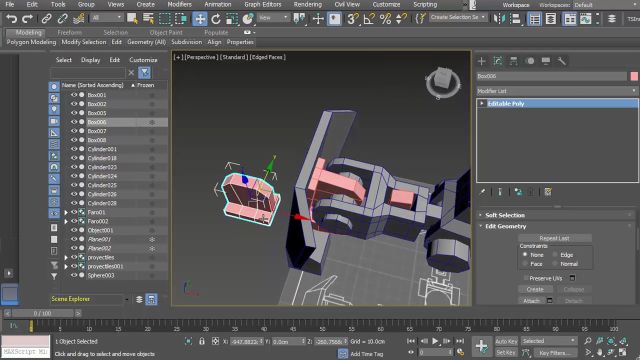Image resolution: width=640 pixels, height=360 pixels.
Task: Click the object color swatch beside Box006
Action: 634,76
